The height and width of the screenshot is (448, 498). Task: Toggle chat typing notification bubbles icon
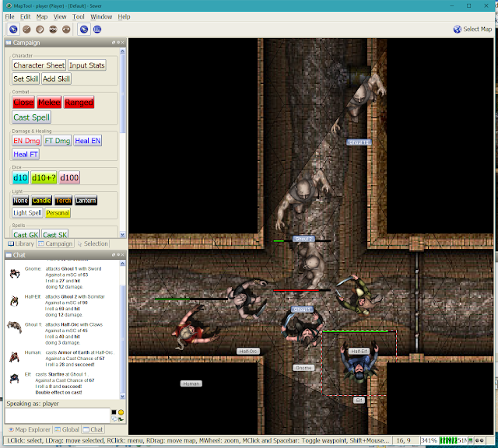[114, 419]
